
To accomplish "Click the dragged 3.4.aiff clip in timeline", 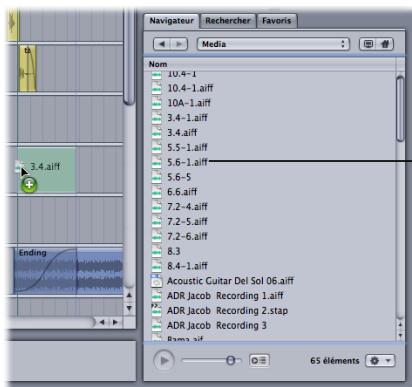I will click(x=47, y=170).
